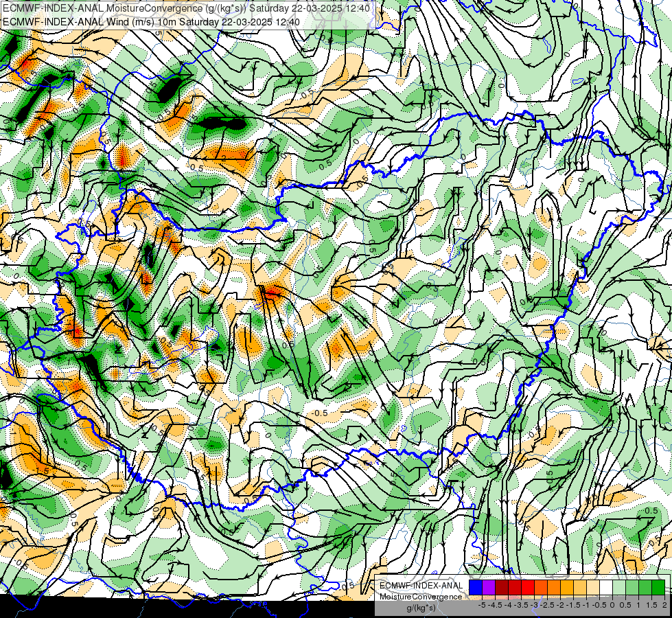Image resolution: width=672 pixels, height=618 pixels.
Task: Click the orange swatch between -2.5 and -2
Action: pos(554,588)
